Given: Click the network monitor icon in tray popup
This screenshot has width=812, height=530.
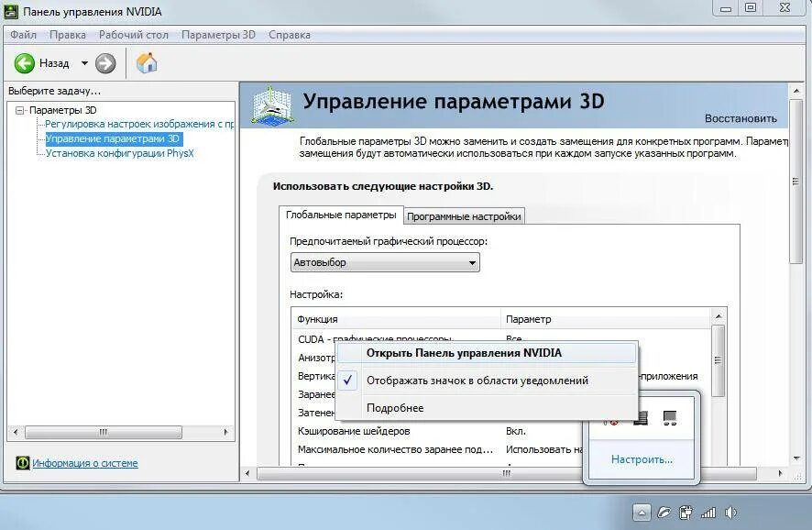Looking at the screenshot, I should pos(670,417).
